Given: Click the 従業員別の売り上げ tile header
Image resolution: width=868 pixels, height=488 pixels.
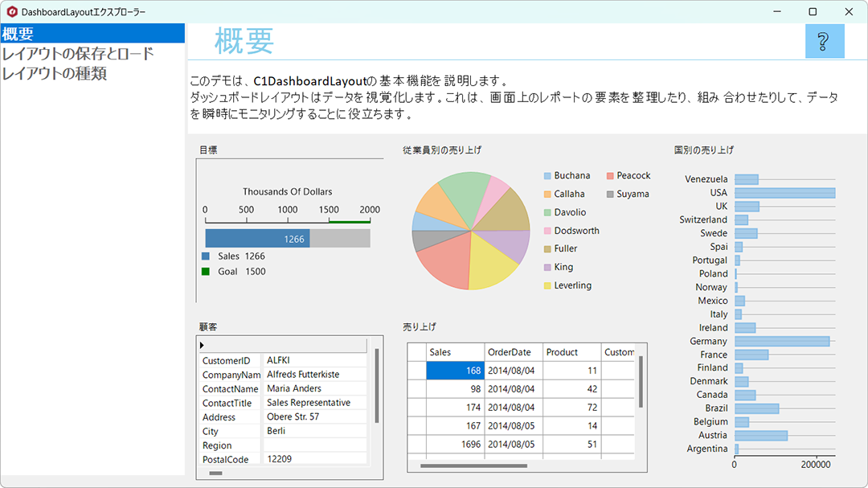Looking at the screenshot, I should point(442,150).
